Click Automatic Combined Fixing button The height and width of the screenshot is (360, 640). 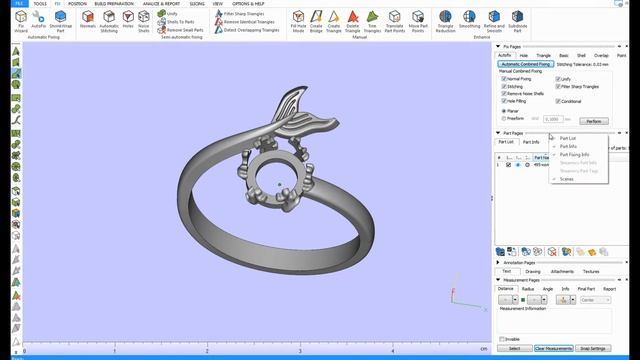pos(526,64)
